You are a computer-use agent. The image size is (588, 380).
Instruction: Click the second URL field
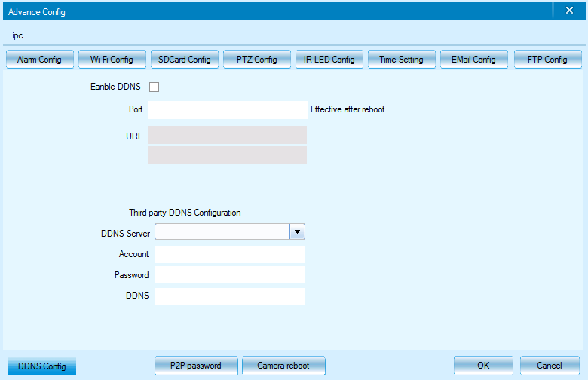tap(227, 155)
